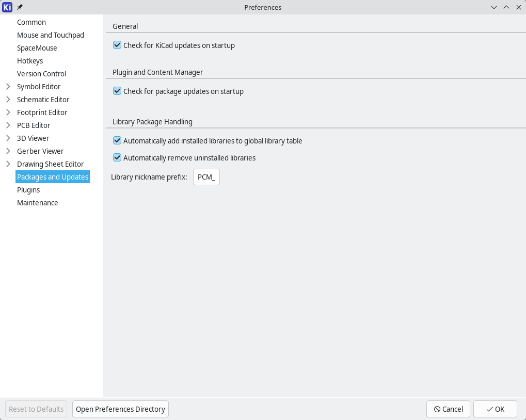
Task: Click the Reset to Defaults button
Action: coord(36,409)
